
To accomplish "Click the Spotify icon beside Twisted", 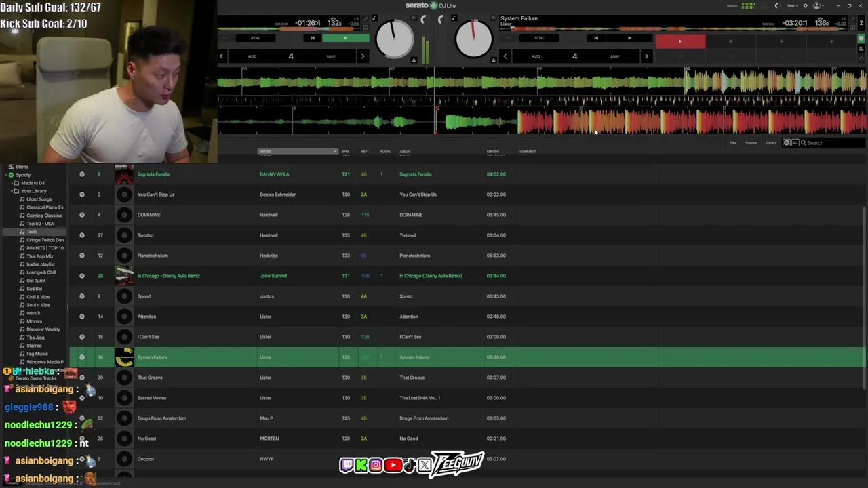I will (x=82, y=235).
